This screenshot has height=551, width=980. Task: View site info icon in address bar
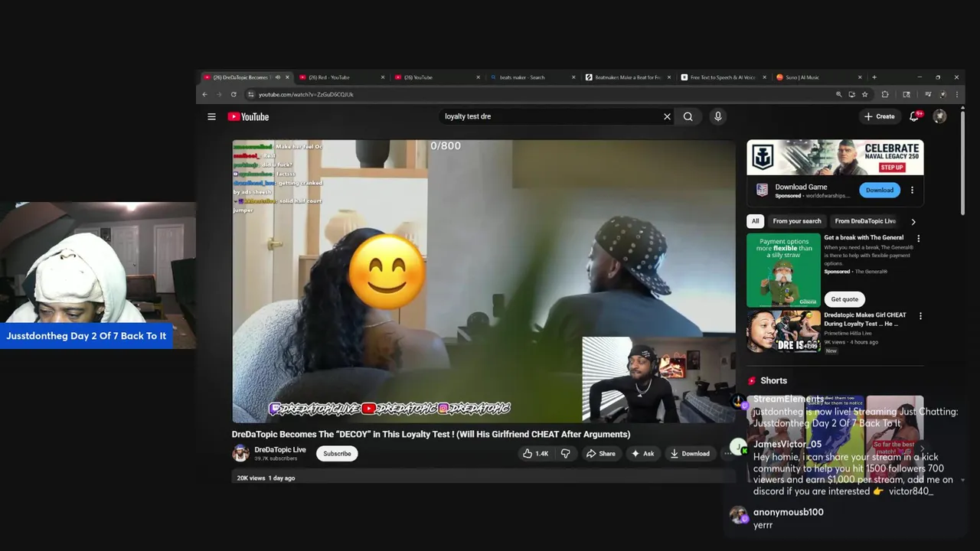[x=250, y=94]
